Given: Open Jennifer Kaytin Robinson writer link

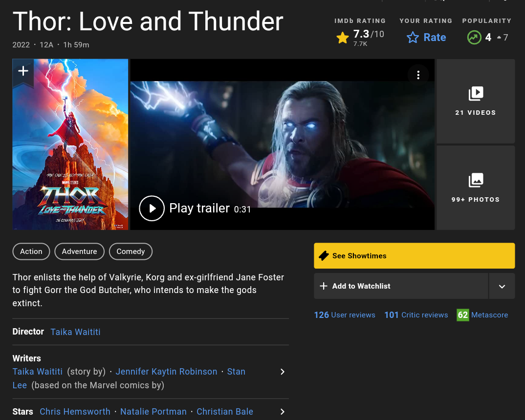Looking at the screenshot, I should [x=166, y=372].
